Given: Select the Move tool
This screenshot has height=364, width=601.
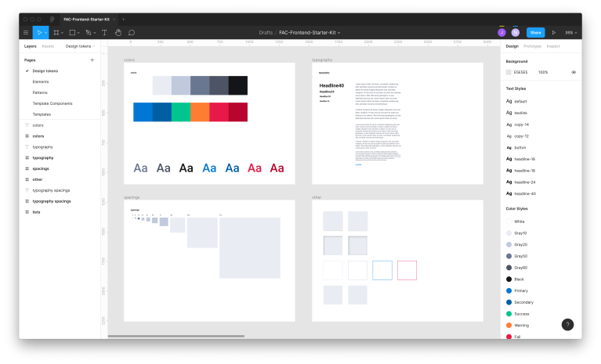Looking at the screenshot, I should (x=39, y=33).
